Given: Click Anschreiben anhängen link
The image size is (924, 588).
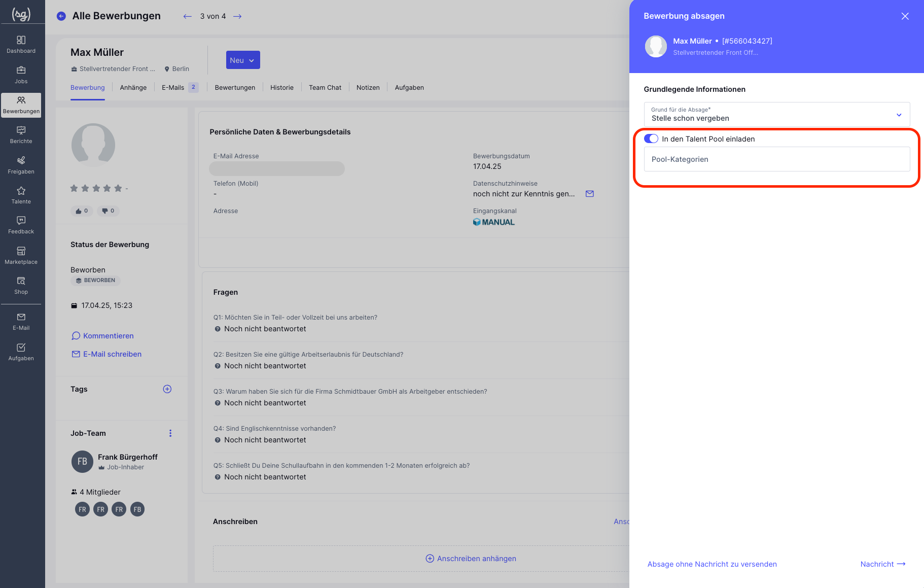Looking at the screenshot, I should 471,559.
